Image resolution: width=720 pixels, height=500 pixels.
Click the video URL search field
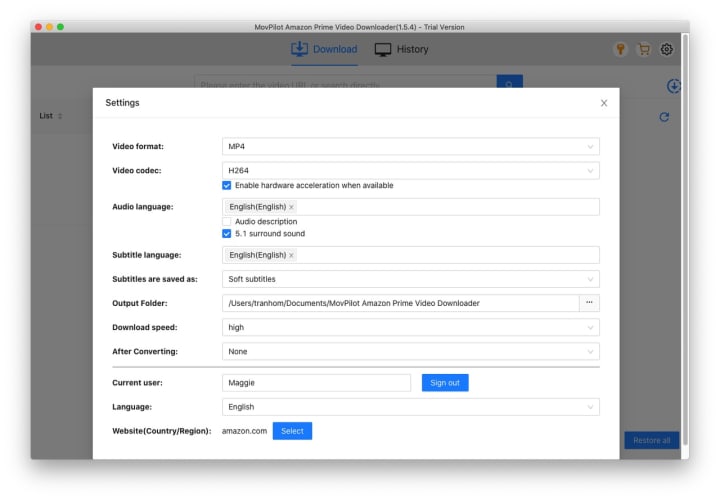[x=346, y=83]
